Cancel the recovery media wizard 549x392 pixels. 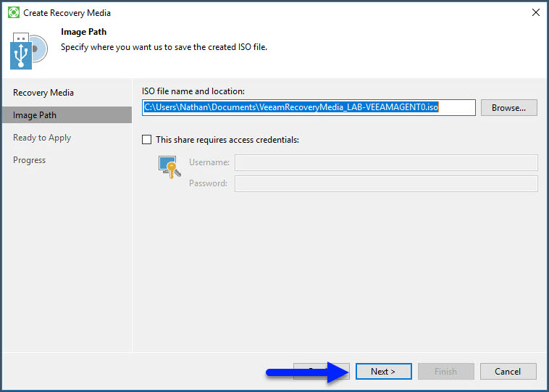point(508,372)
